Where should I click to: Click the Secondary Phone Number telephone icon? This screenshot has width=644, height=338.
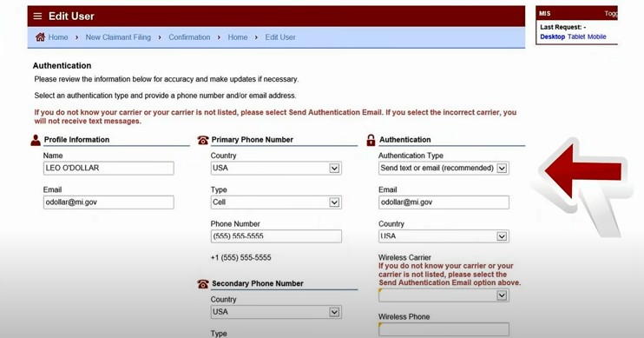tap(203, 284)
